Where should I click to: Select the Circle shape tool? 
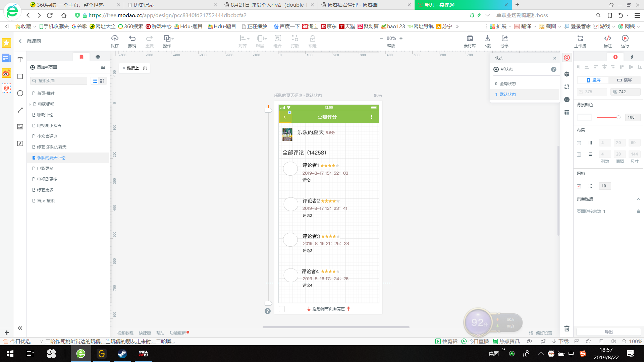[20, 94]
